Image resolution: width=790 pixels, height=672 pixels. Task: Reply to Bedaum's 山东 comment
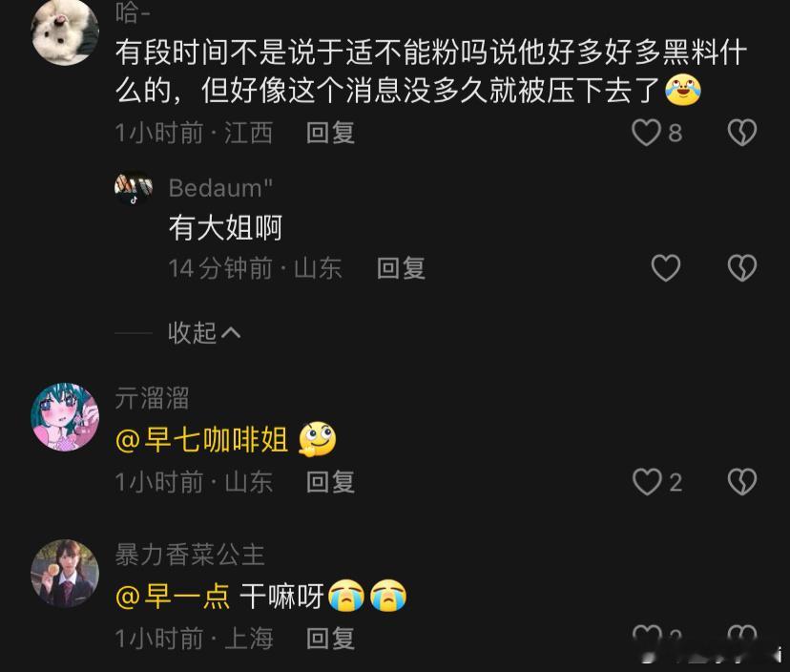(x=401, y=267)
